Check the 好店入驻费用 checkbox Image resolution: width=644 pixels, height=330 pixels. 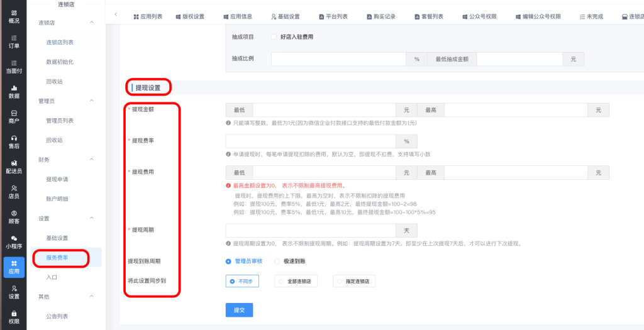click(274, 37)
